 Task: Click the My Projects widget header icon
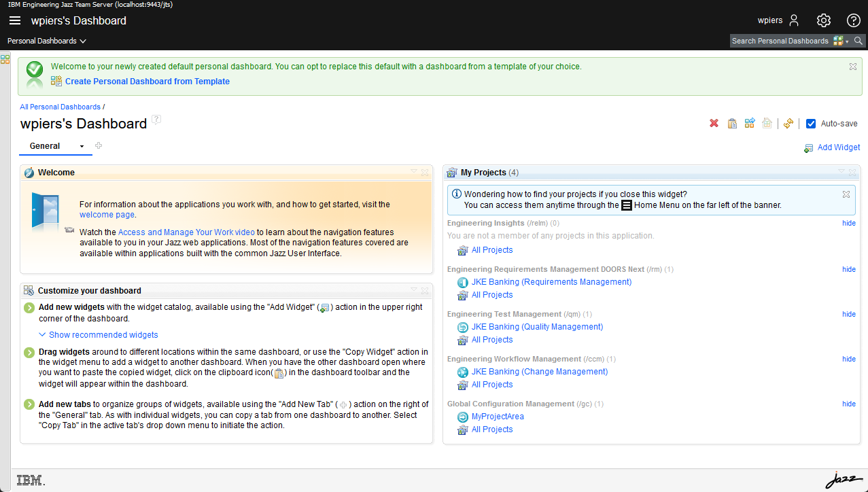452,173
